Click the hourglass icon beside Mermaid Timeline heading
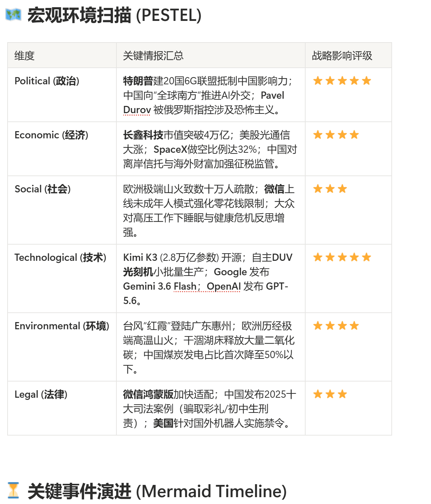Image resolution: width=431 pixels, height=504 pixels. [x=13, y=490]
